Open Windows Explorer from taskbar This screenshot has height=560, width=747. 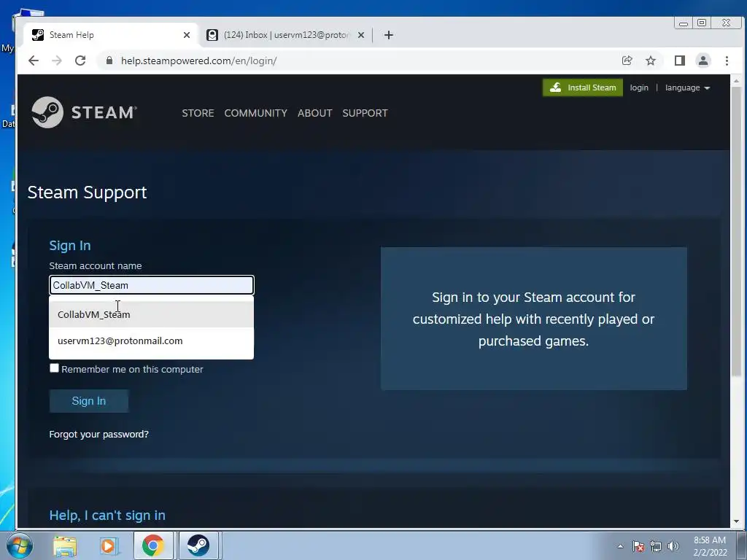point(65,545)
